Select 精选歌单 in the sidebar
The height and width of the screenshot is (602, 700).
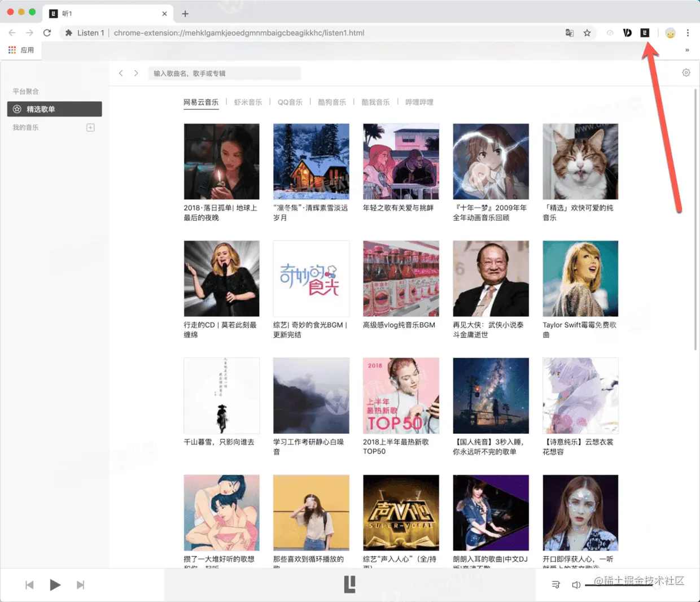tap(54, 109)
